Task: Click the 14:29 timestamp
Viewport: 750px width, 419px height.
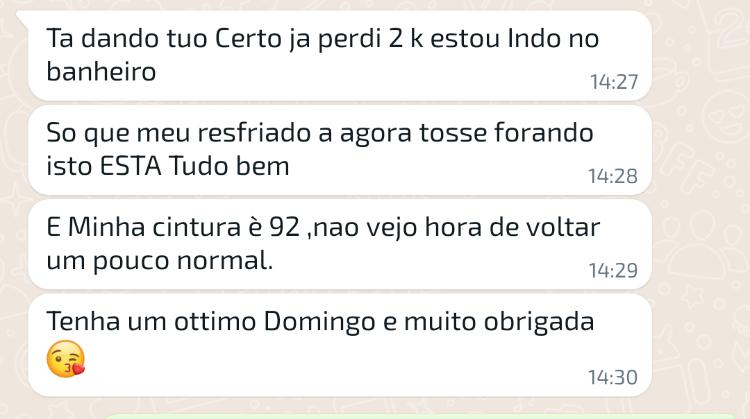Action: click(x=613, y=270)
